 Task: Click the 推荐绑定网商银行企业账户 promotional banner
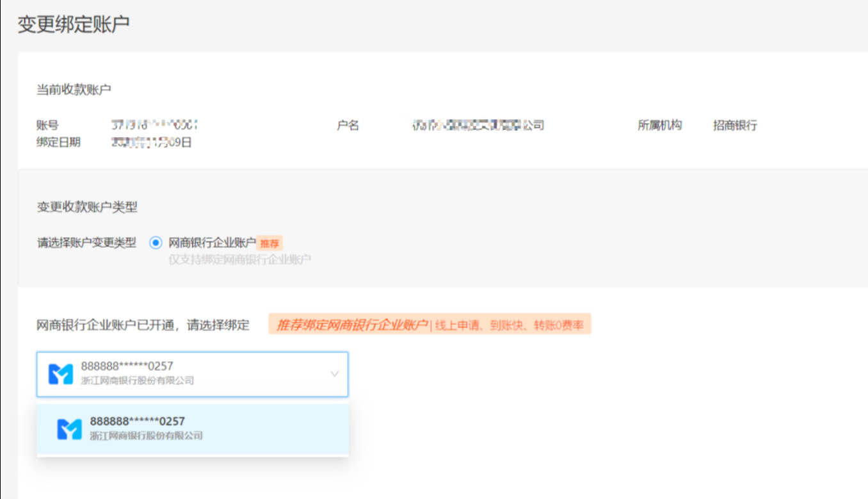pyautogui.click(x=351, y=325)
